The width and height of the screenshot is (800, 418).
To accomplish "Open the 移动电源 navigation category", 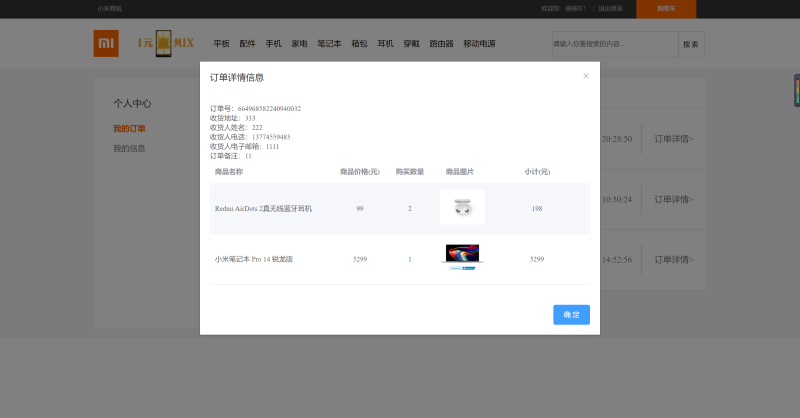I will (x=480, y=44).
